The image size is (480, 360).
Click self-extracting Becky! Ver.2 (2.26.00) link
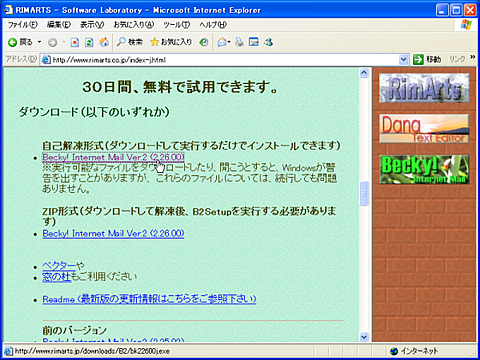[x=113, y=157]
